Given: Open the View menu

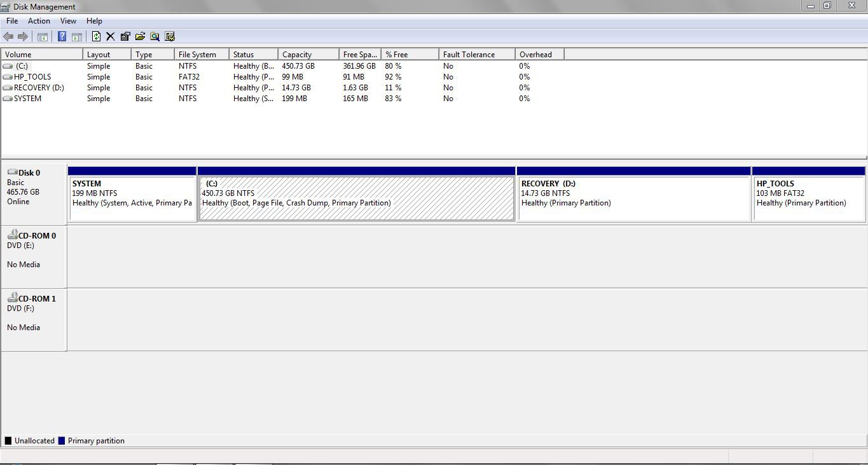Looking at the screenshot, I should point(68,21).
